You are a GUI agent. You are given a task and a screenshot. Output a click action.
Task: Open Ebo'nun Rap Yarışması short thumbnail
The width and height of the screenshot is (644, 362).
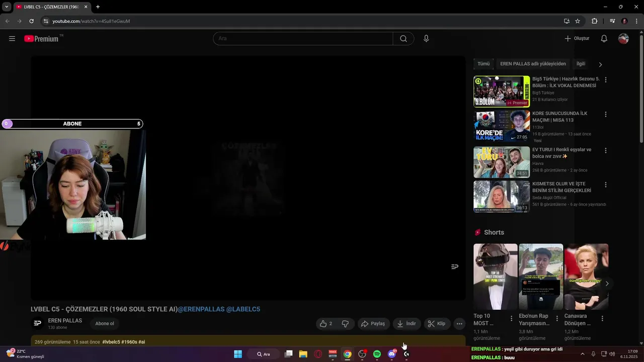(x=541, y=277)
